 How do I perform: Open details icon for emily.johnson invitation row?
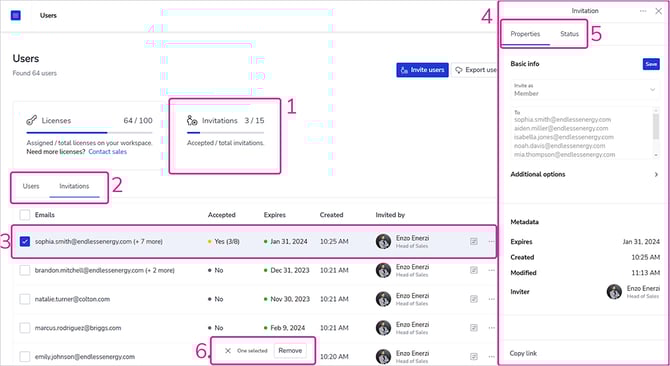(473, 357)
